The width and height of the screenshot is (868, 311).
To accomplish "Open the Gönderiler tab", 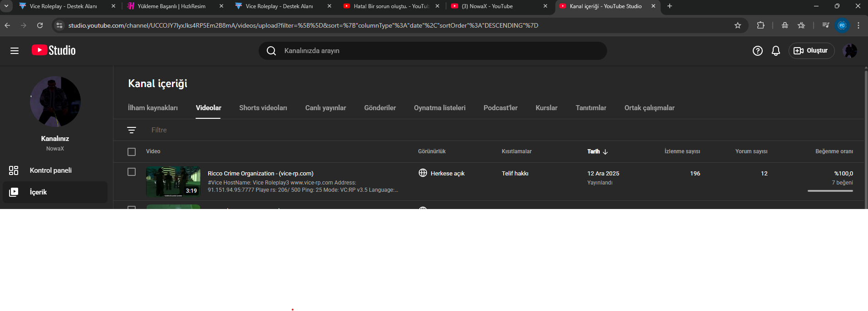I will point(380,108).
